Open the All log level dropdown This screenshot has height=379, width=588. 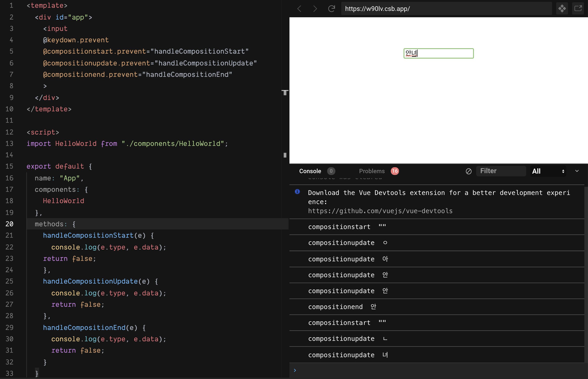548,171
